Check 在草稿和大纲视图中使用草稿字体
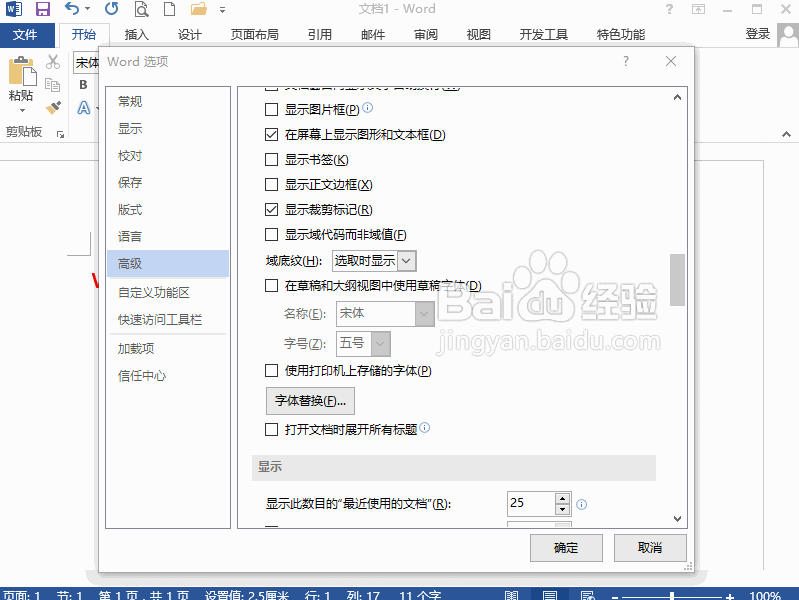 pyautogui.click(x=272, y=285)
